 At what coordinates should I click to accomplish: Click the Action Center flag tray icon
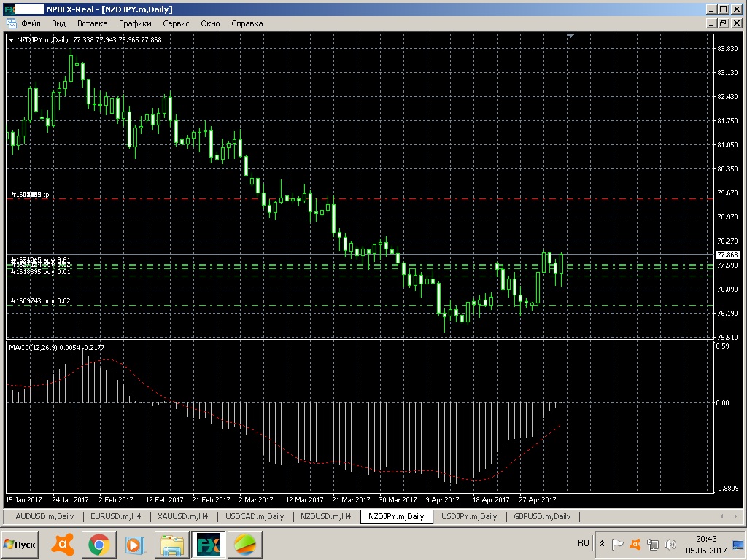point(617,544)
